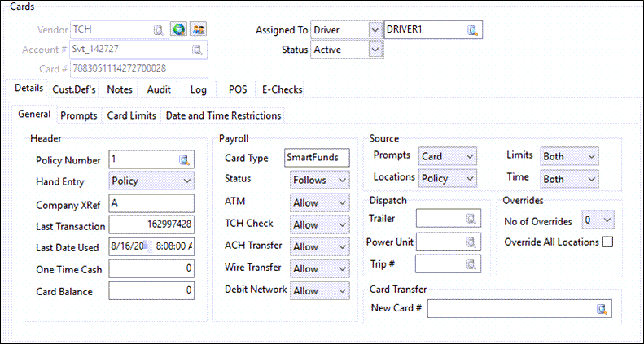Screen dimensions: 644x344
Task: Click the Vendor field lookup icon
Action: point(158,30)
